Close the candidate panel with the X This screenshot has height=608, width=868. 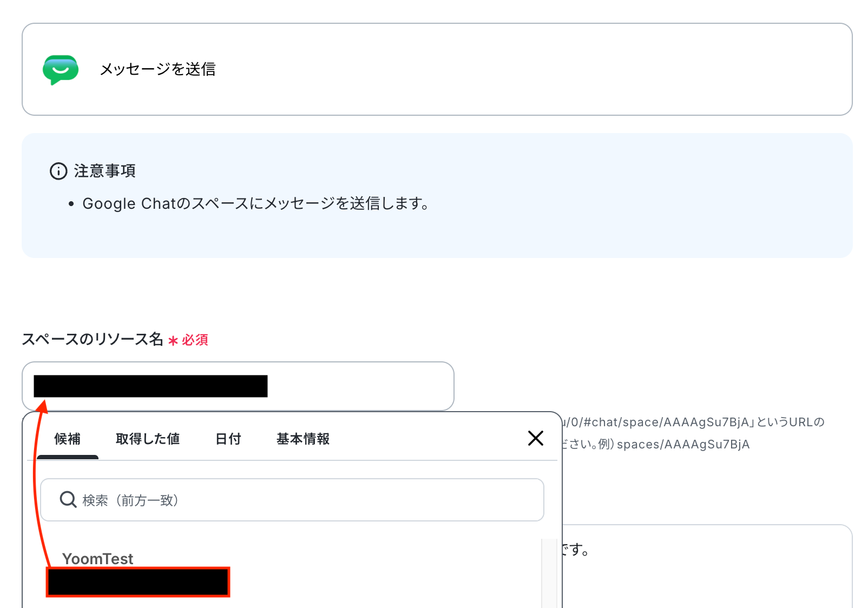tap(535, 438)
